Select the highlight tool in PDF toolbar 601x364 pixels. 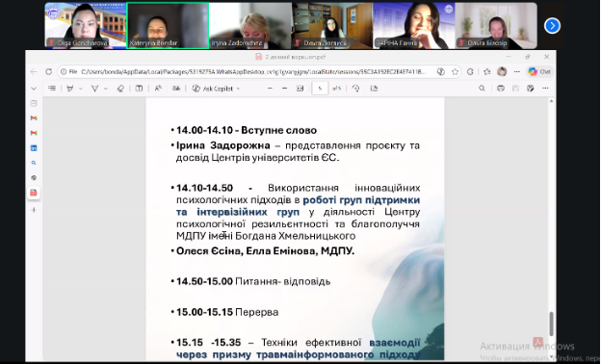(69, 89)
